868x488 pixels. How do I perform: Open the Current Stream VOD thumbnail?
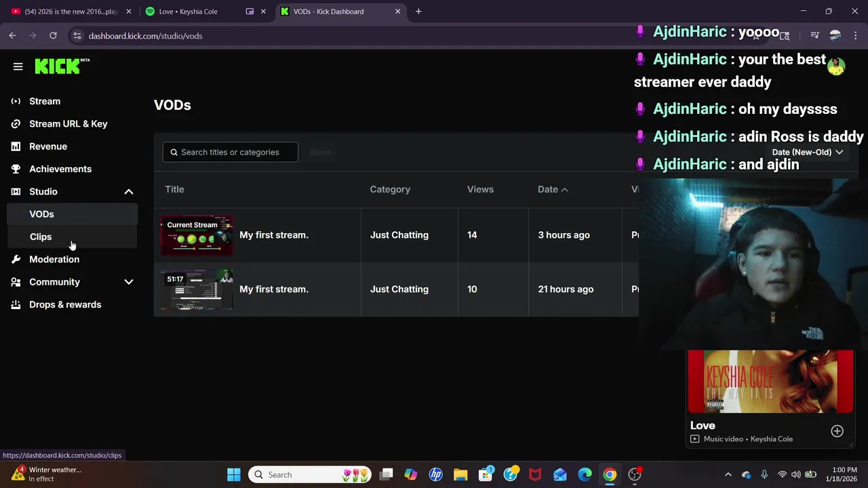tap(197, 235)
